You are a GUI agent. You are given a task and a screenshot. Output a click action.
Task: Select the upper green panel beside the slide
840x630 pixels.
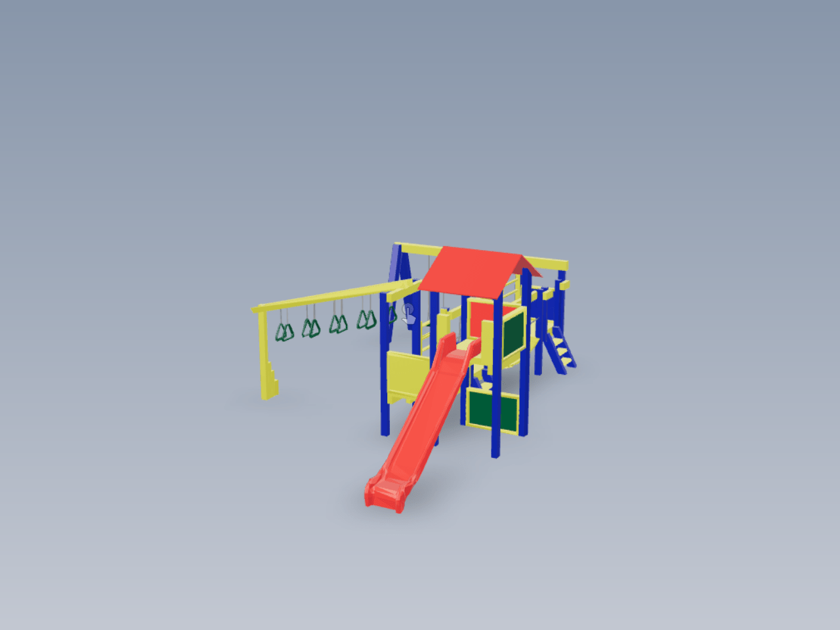point(513,334)
